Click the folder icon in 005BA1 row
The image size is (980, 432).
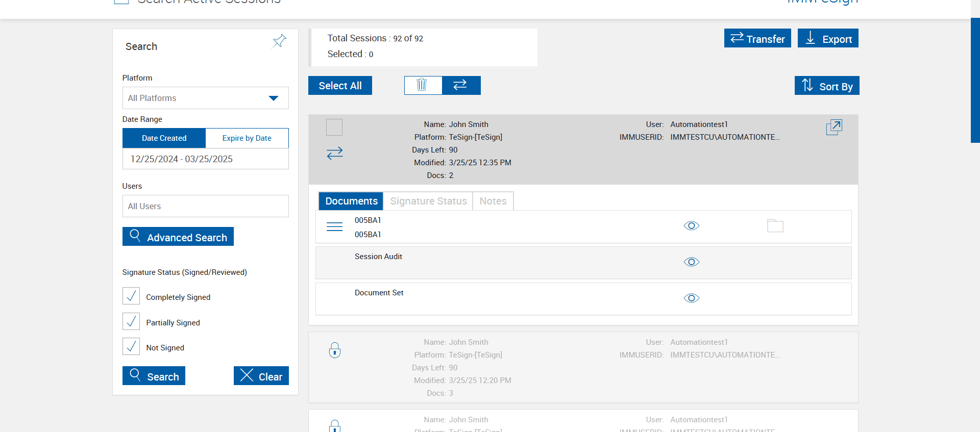click(x=775, y=226)
